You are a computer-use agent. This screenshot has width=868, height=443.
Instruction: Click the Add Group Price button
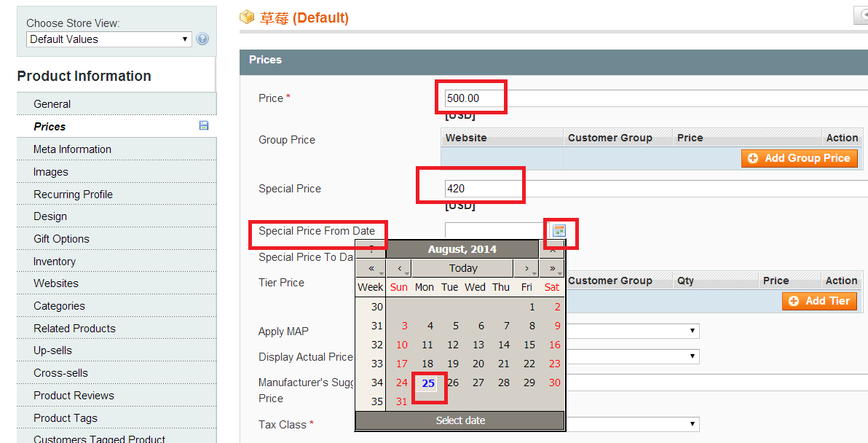pos(799,158)
